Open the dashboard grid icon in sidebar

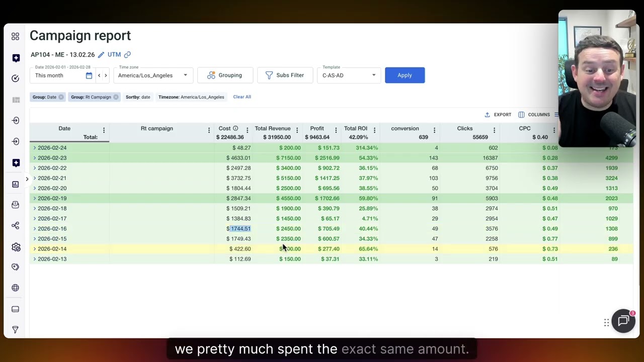(15, 37)
